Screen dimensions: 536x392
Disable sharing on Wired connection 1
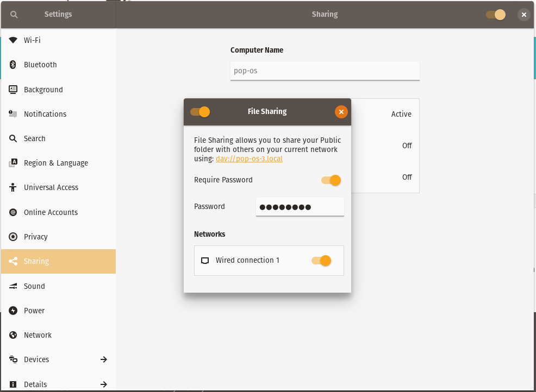pyautogui.click(x=321, y=260)
